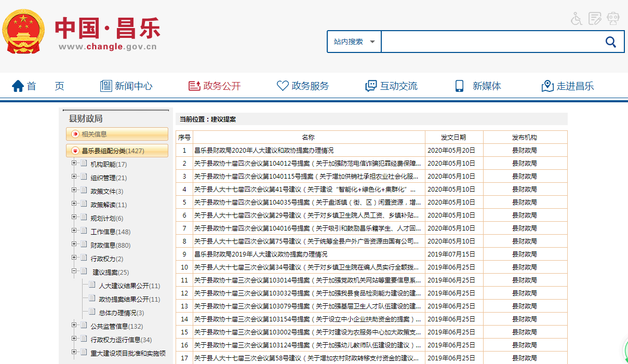The height and width of the screenshot is (364, 628).
Task: Open 昌乐县财政局2019年人大建议政协提案办理情况 link
Action: coord(261,254)
